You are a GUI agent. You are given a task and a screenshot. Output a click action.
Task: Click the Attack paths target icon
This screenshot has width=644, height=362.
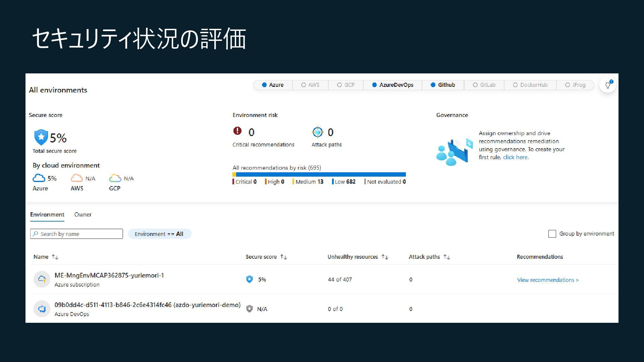[317, 132]
